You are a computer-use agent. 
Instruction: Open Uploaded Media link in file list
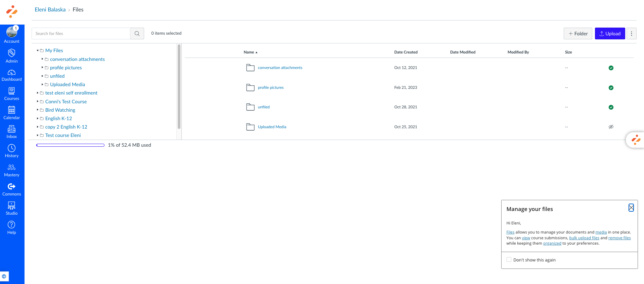[x=272, y=127]
